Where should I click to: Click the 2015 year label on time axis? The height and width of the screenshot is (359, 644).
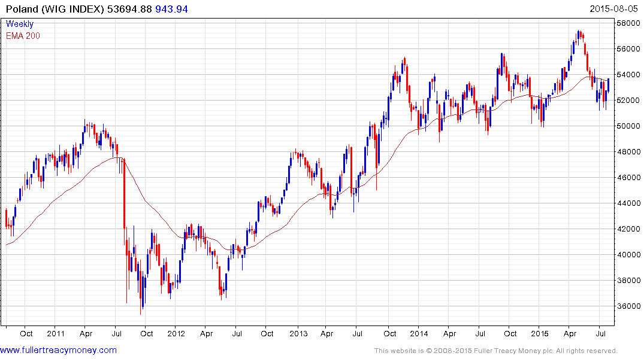click(x=539, y=333)
